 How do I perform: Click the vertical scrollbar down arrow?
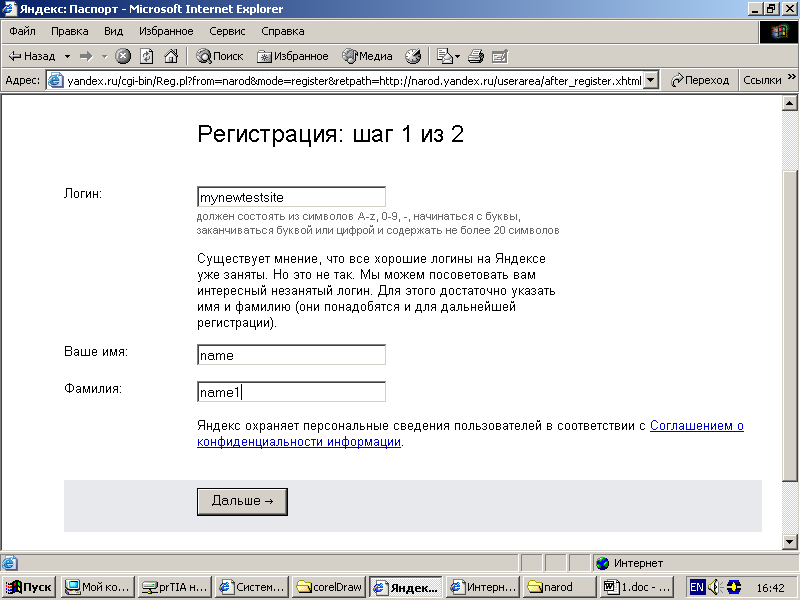pyautogui.click(x=790, y=542)
